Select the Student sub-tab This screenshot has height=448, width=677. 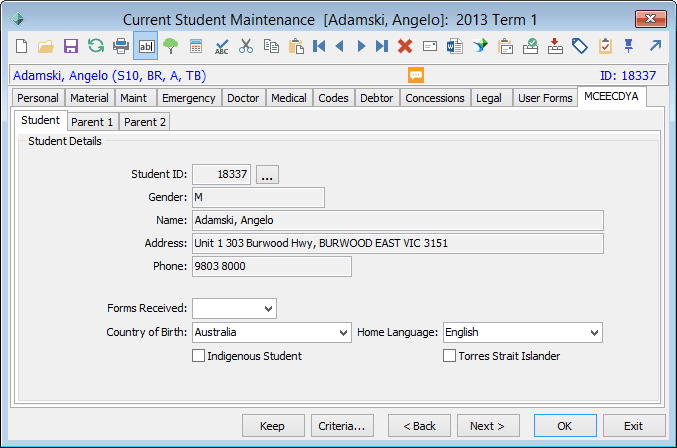(x=41, y=120)
